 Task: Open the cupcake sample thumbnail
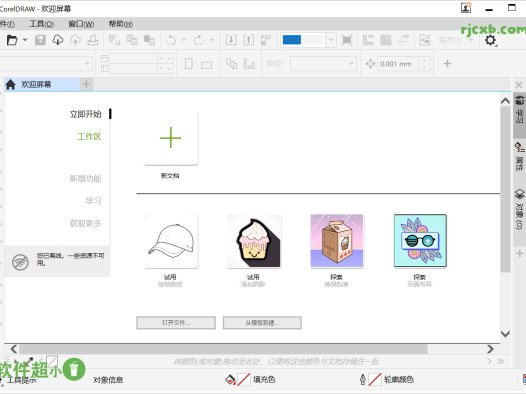(254, 241)
